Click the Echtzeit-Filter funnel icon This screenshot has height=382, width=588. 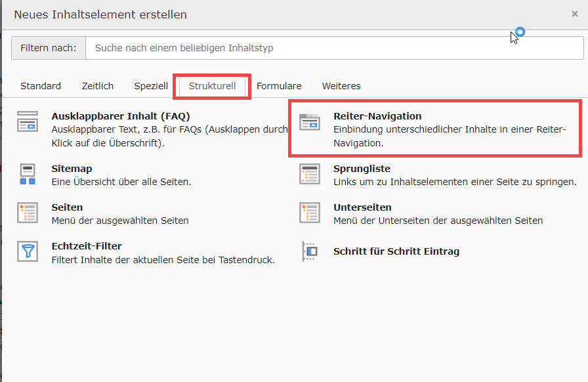click(28, 252)
